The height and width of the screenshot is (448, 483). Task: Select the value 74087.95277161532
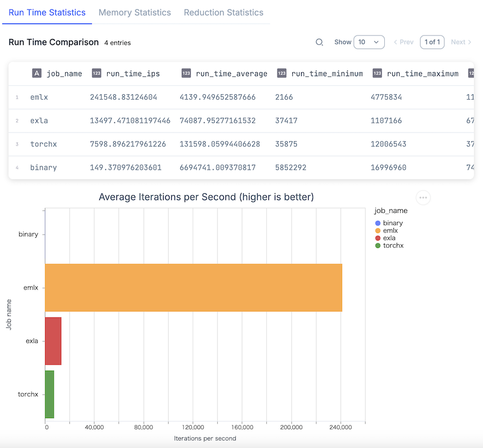217,121
